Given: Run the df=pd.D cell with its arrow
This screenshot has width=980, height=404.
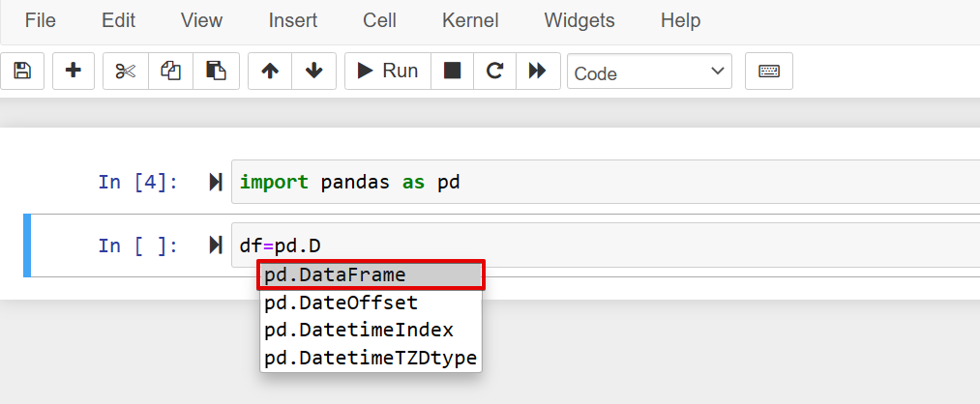Looking at the screenshot, I should (x=216, y=245).
